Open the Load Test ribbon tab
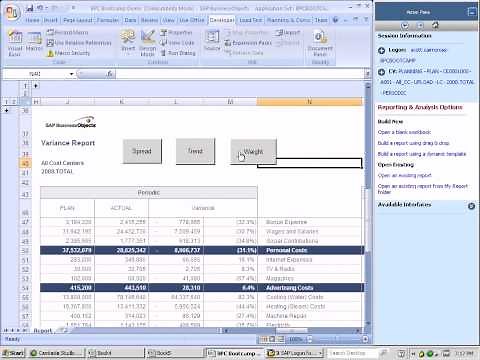The image size is (480, 360). pyautogui.click(x=251, y=20)
